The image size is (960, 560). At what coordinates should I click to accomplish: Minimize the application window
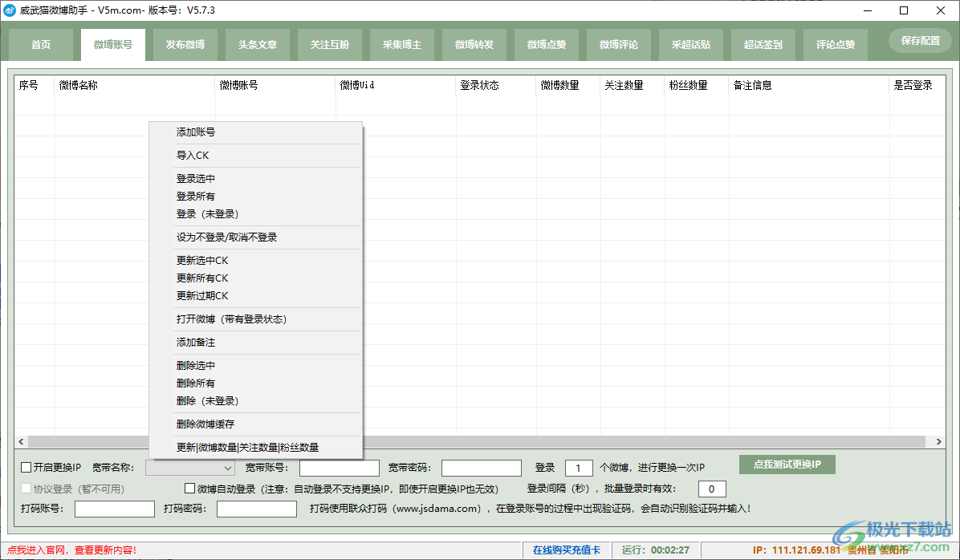click(x=868, y=10)
